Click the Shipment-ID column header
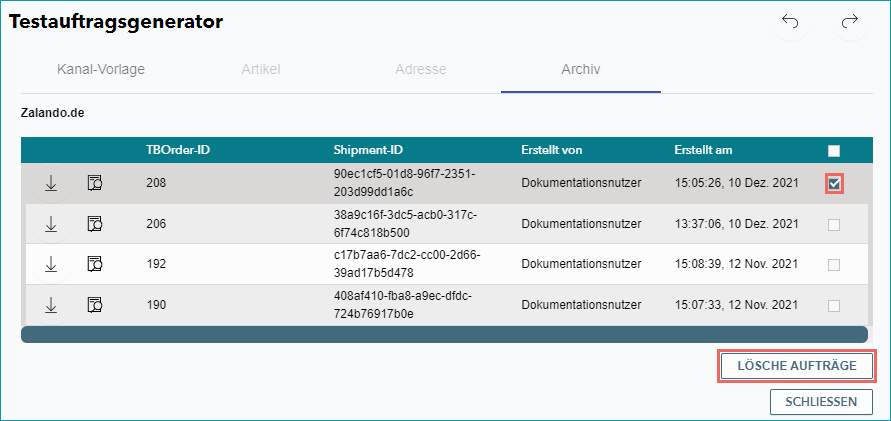 click(368, 151)
